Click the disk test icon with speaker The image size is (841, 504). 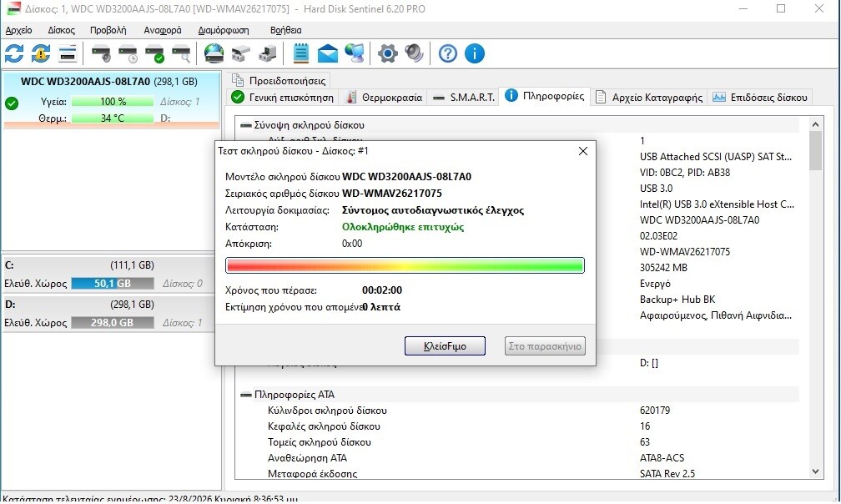pyautogui.click(x=101, y=53)
